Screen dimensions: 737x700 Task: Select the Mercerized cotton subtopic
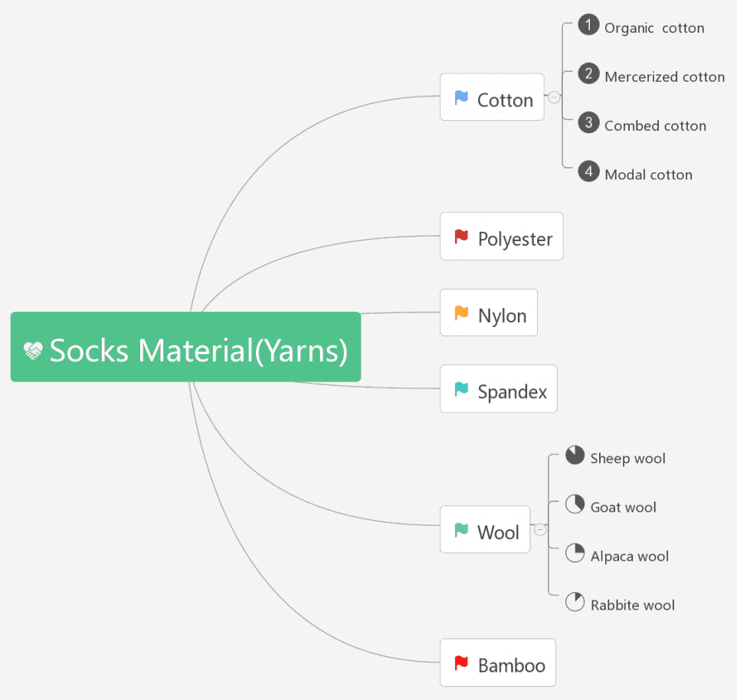pos(664,77)
